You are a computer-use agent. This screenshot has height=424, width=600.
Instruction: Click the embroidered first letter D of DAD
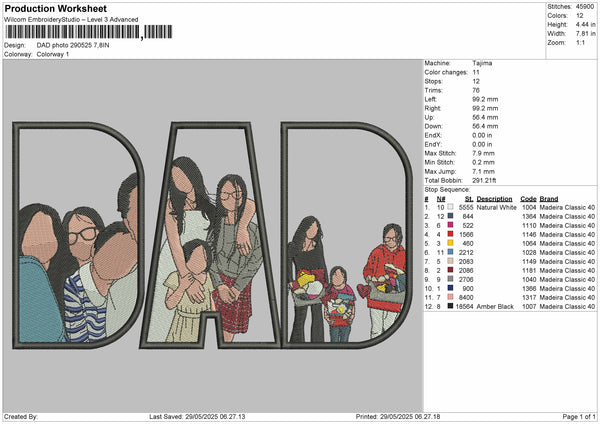click(x=78, y=235)
